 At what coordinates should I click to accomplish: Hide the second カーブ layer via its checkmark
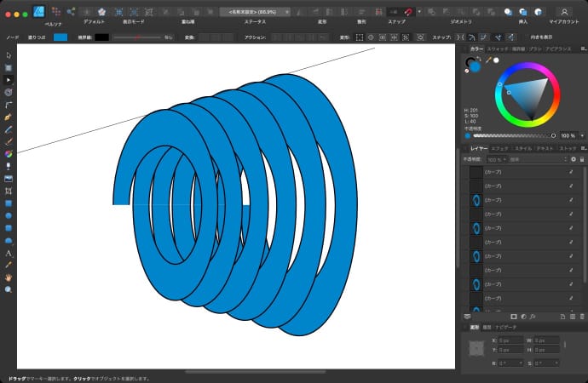(571, 186)
